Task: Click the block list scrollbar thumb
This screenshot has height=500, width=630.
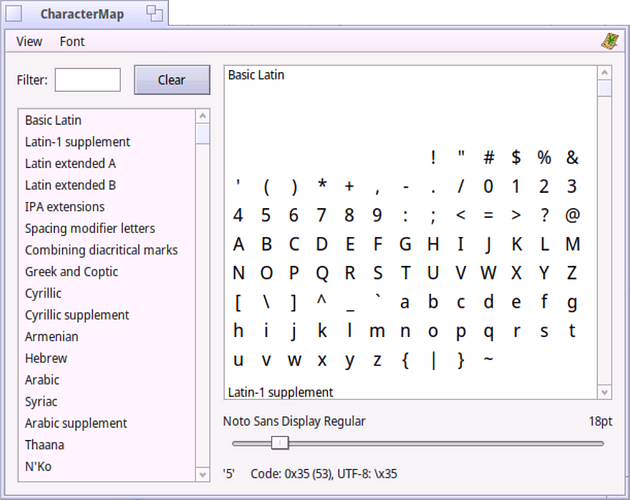Action: pos(202,133)
